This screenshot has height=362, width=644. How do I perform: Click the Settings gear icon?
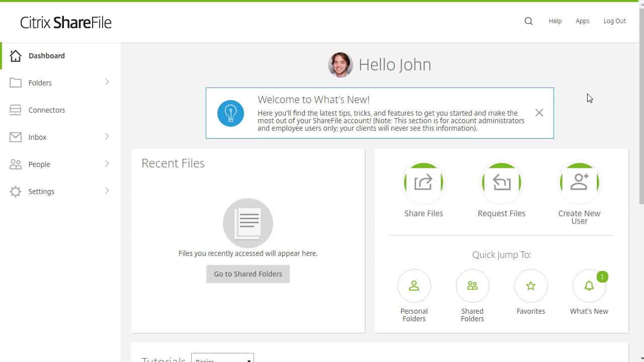tap(16, 192)
